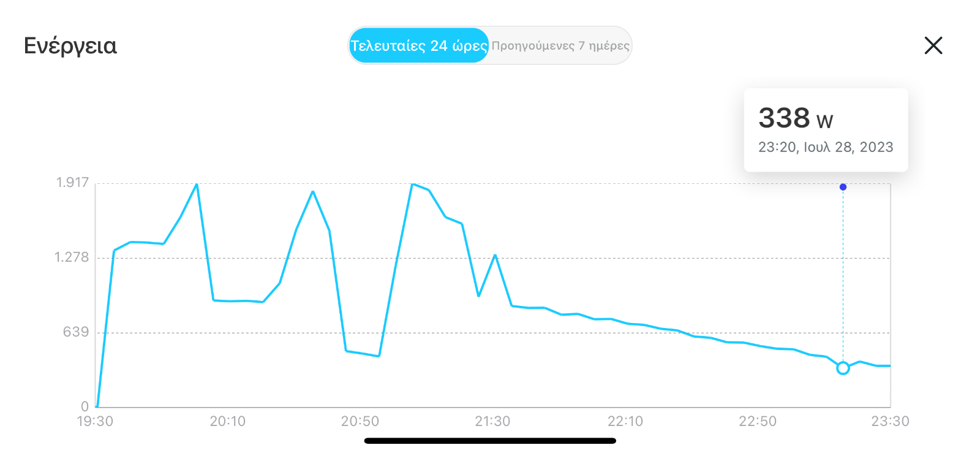Tap the hollow circle marker on the line
This screenshot has width=980, height=453.
(x=843, y=368)
